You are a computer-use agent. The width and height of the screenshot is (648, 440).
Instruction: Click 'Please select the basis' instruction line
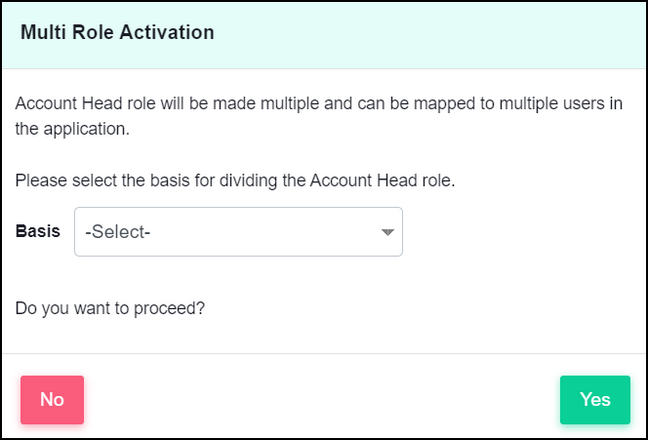click(235, 181)
